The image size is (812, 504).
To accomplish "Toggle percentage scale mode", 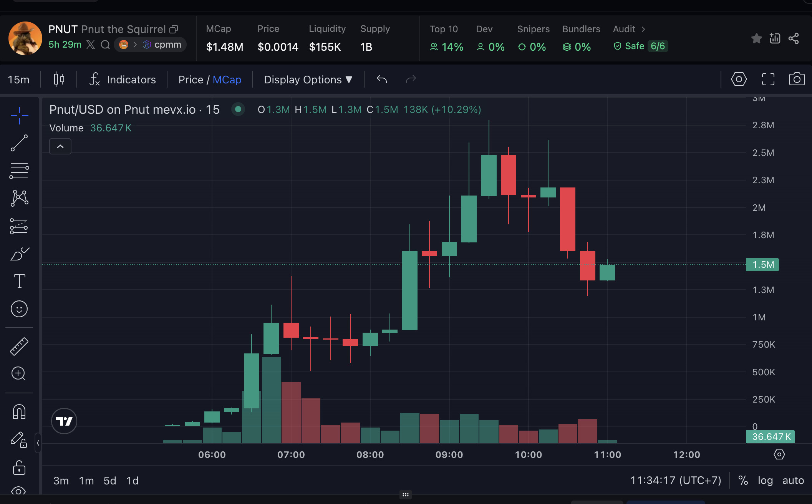I will 743,480.
